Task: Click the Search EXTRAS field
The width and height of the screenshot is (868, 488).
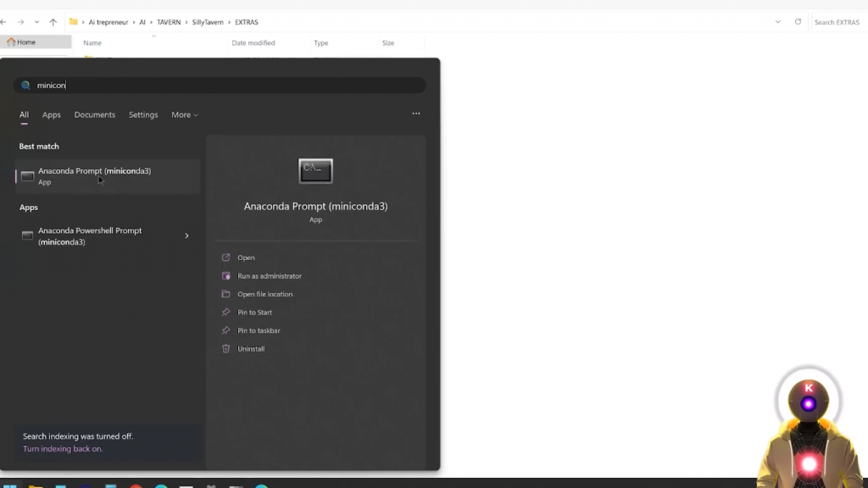Action: [x=838, y=22]
